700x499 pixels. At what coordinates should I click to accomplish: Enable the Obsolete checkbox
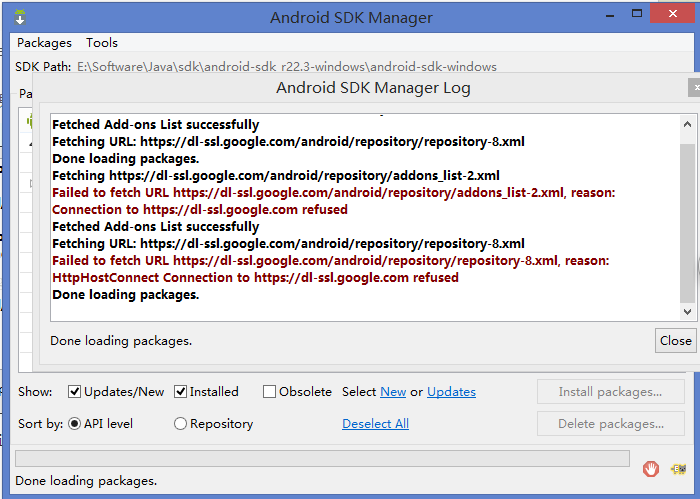(x=269, y=392)
